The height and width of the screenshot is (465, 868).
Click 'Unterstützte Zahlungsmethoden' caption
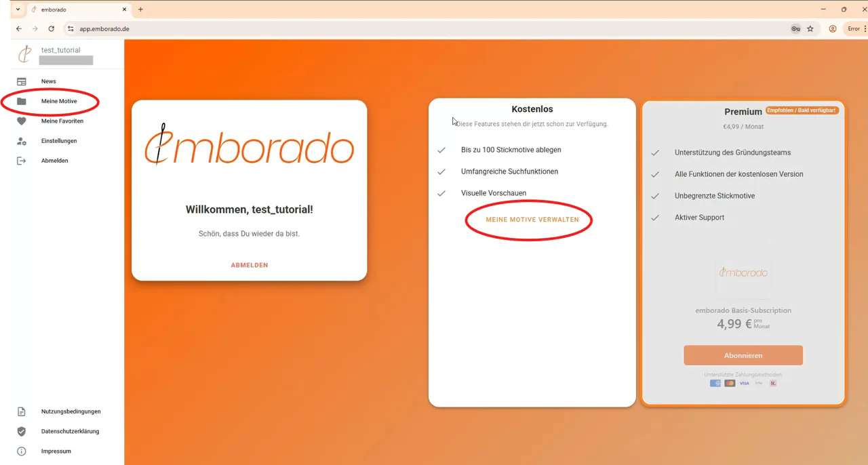(743, 375)
